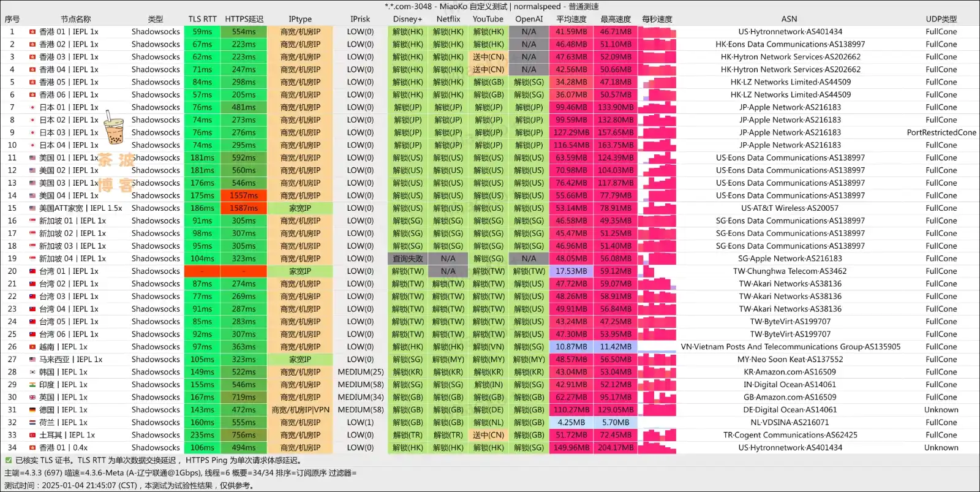Click the per-second speed graph for 越南 row
980x492 pixels.
657,347
